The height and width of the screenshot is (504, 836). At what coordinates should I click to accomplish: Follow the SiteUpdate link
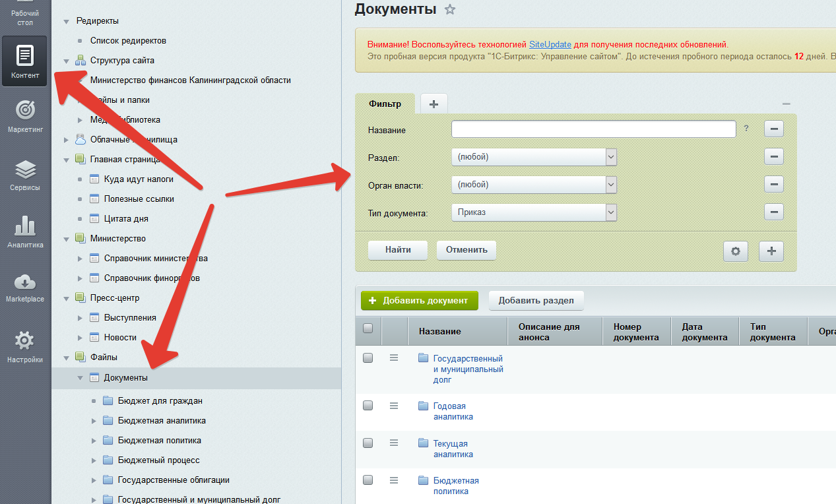[550, 44]
